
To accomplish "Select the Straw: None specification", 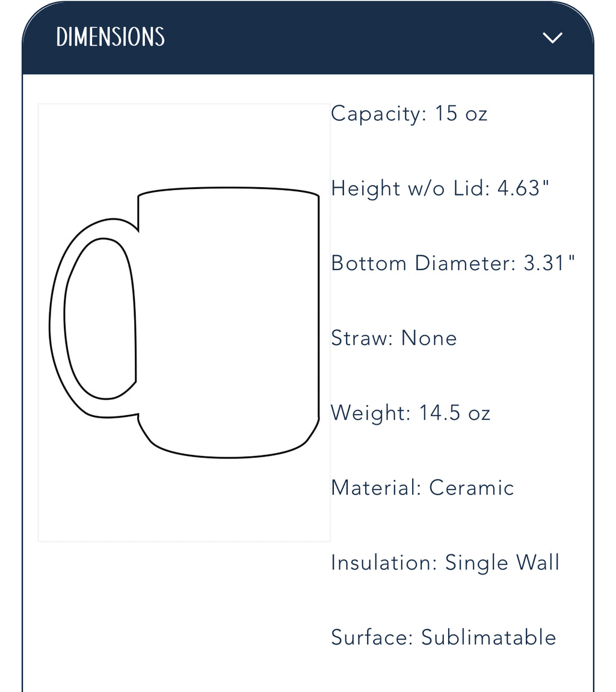I will (393, 338).
